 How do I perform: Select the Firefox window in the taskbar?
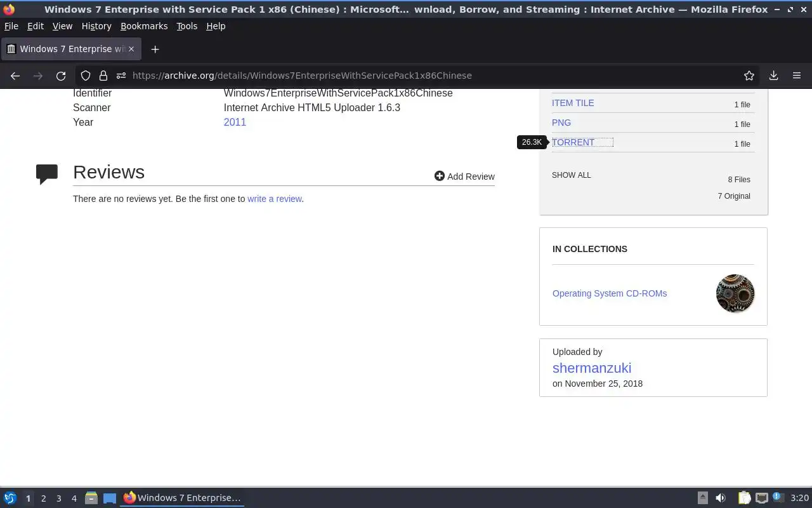tap(182, 498)
